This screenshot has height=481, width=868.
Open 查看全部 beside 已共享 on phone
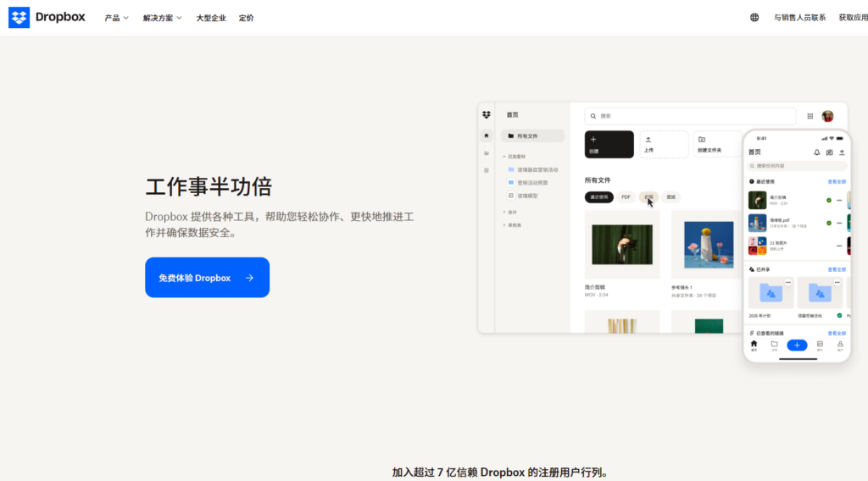point(837,269)
